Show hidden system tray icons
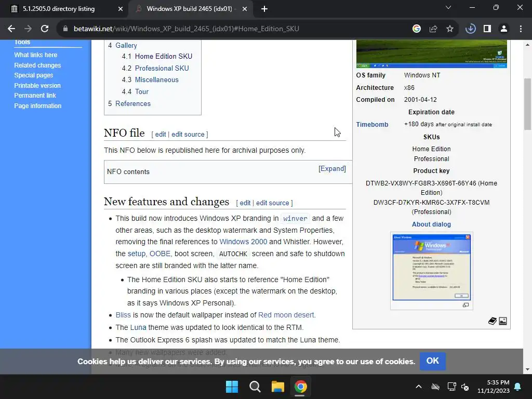The image size is (532, 399). click(x=419, y=387)
